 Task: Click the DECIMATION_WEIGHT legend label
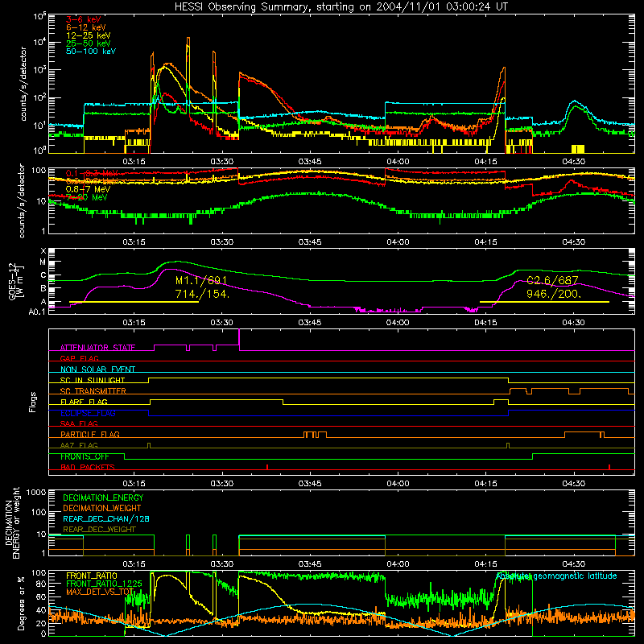click(102, 508)
